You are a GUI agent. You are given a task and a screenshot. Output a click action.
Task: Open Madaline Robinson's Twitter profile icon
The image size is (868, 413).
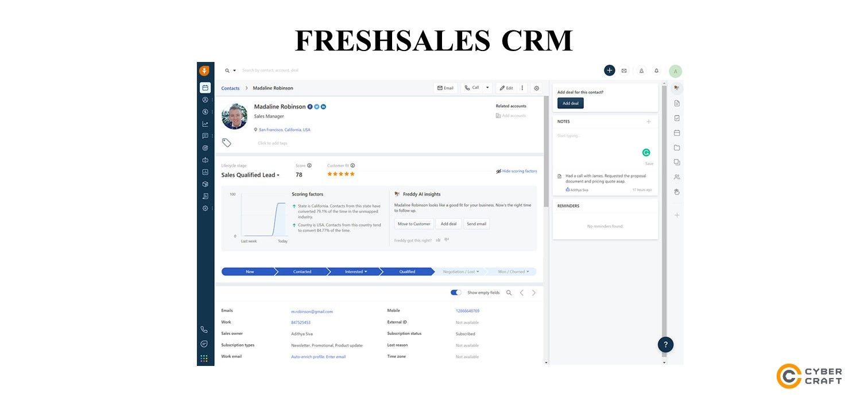pyautogui.click(x=317, y=107)
